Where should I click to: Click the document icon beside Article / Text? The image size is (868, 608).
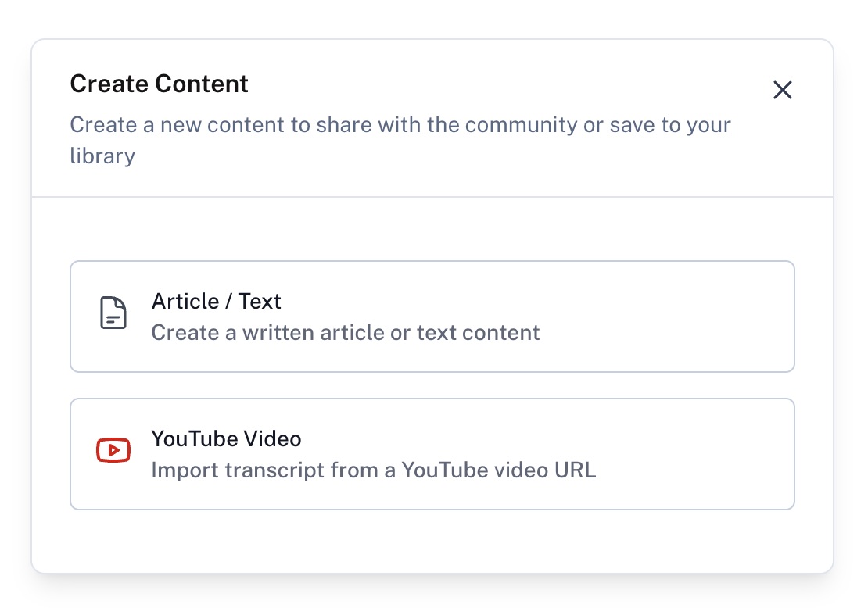[113, 313]
